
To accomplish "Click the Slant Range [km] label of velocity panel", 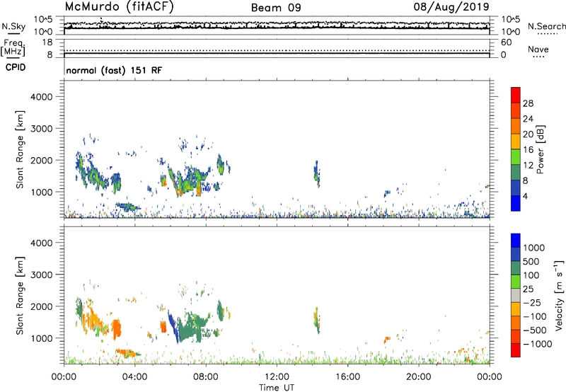I will (x=20, y=295).
